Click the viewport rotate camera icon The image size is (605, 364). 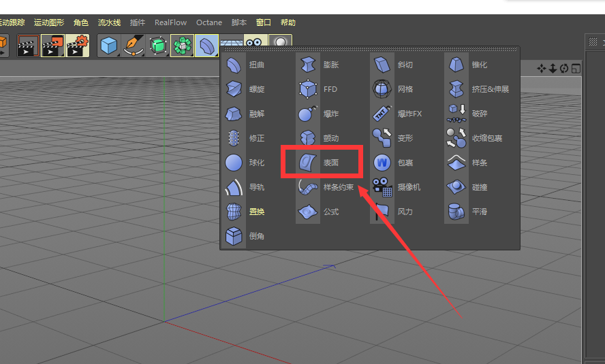point(564,69)
